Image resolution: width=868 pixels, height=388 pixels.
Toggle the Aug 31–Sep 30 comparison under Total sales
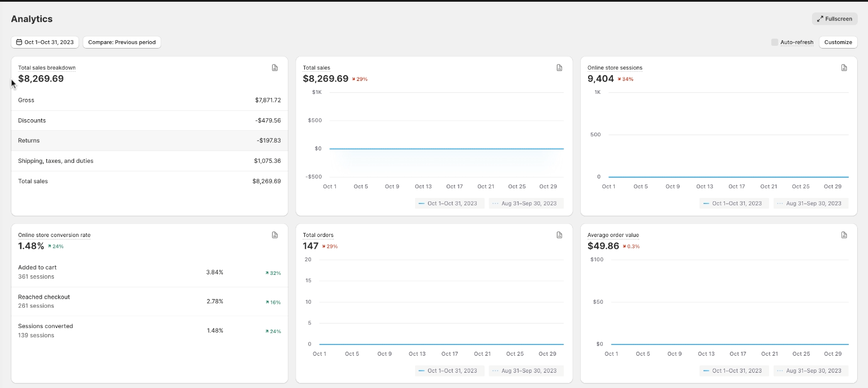click(x=525, y=203)
